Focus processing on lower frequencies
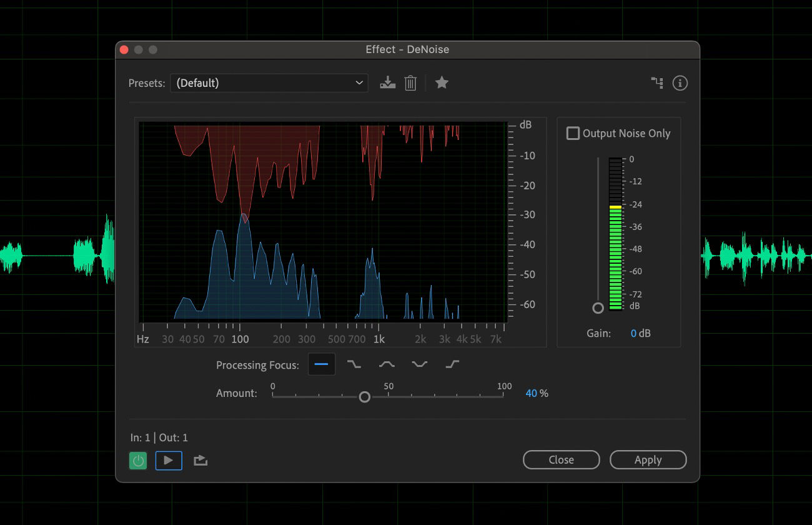The image size is (812, 525). coord(354,364)
